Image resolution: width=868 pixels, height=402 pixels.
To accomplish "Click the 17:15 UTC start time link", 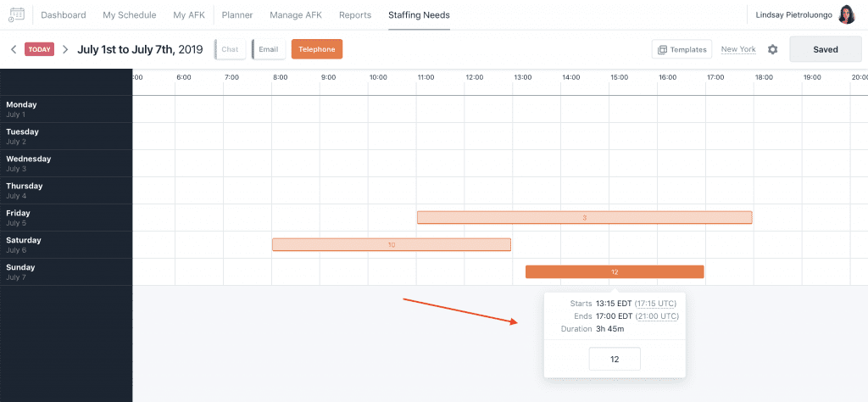I will [x=656, y=303].
